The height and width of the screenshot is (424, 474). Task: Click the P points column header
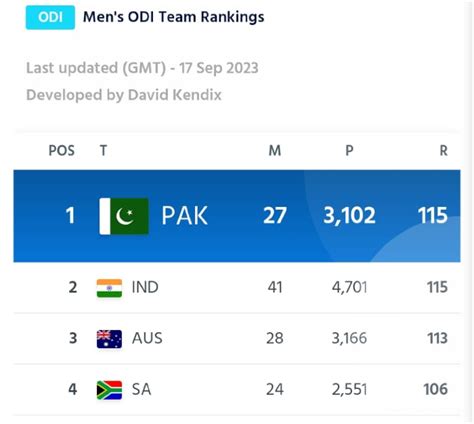point(349,151)
